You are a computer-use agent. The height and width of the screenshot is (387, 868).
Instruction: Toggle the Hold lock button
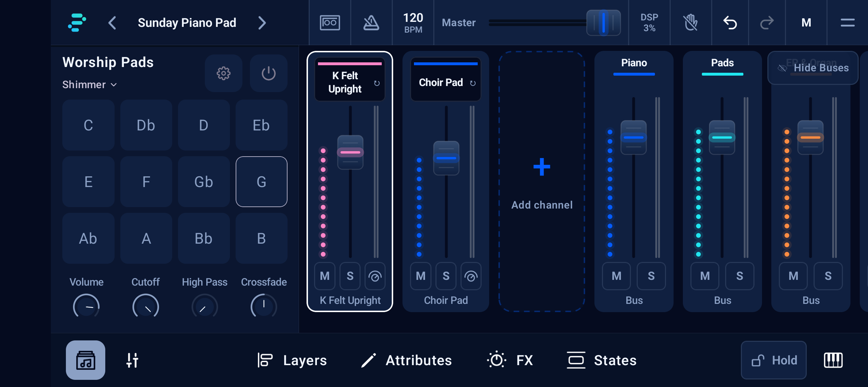tap(773, 360)
